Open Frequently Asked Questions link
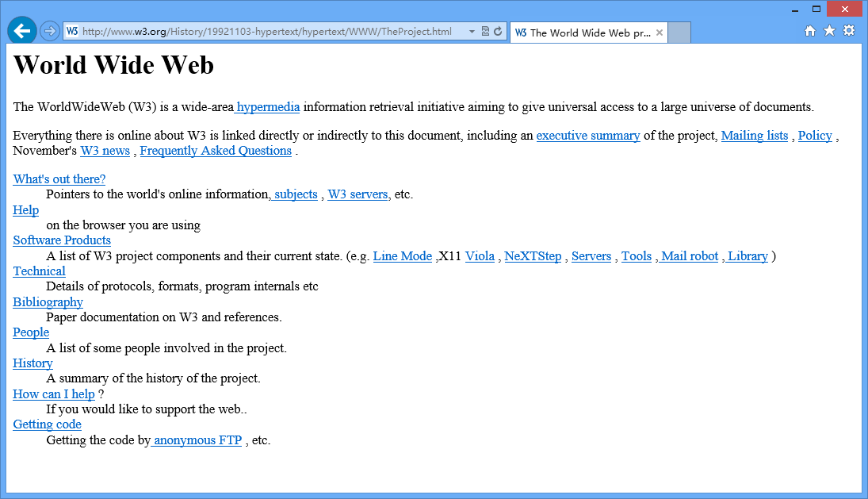The image size is (868, 499). click(x=216, y=151)
